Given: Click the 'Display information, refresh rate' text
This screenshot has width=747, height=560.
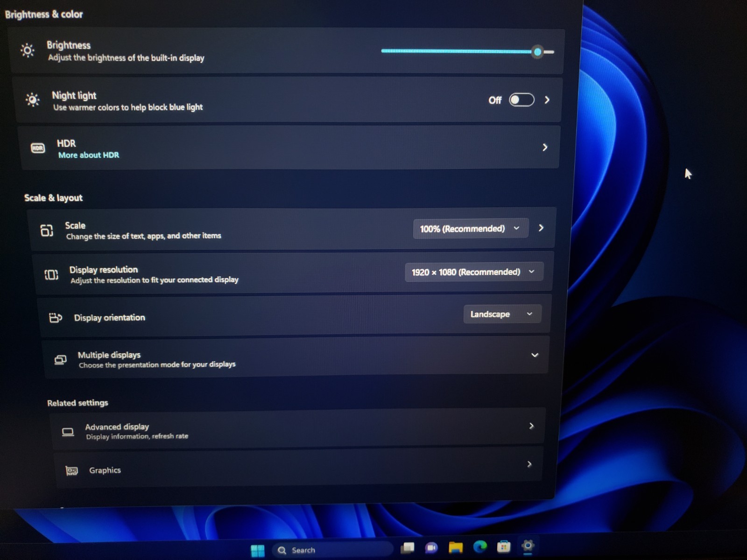Looking at the screenshot, I should 137,436.
